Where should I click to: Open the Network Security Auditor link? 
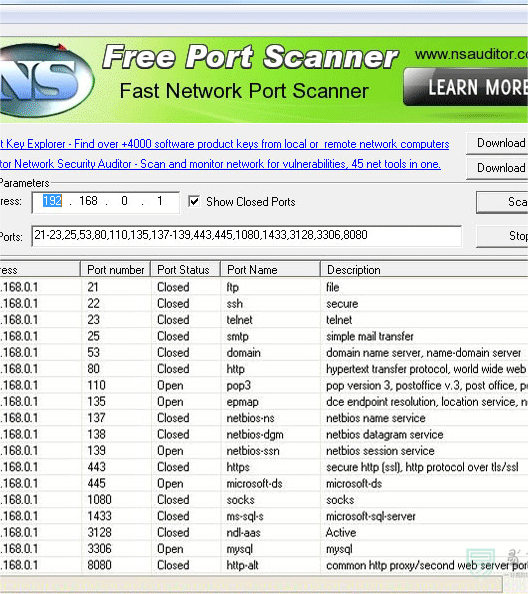pos(220,164)
